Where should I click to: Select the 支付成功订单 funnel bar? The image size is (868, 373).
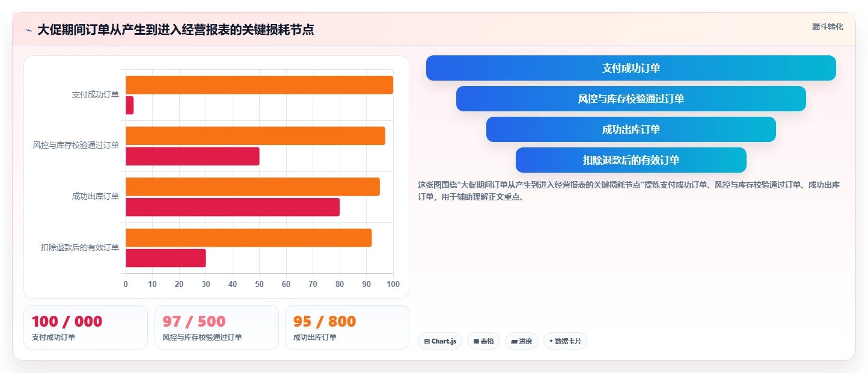click(631, 68)
